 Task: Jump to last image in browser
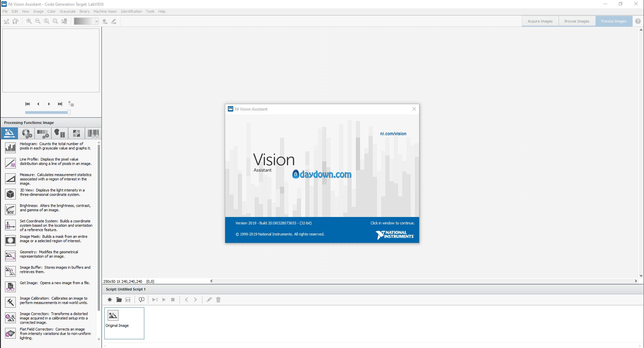(x=60, y=104)
